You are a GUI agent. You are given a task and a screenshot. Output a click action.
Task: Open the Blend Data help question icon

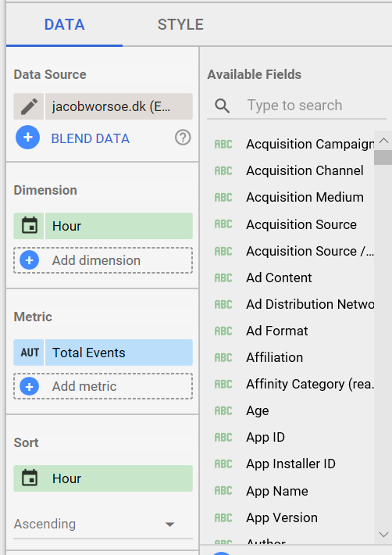click(x=183, y=138)
